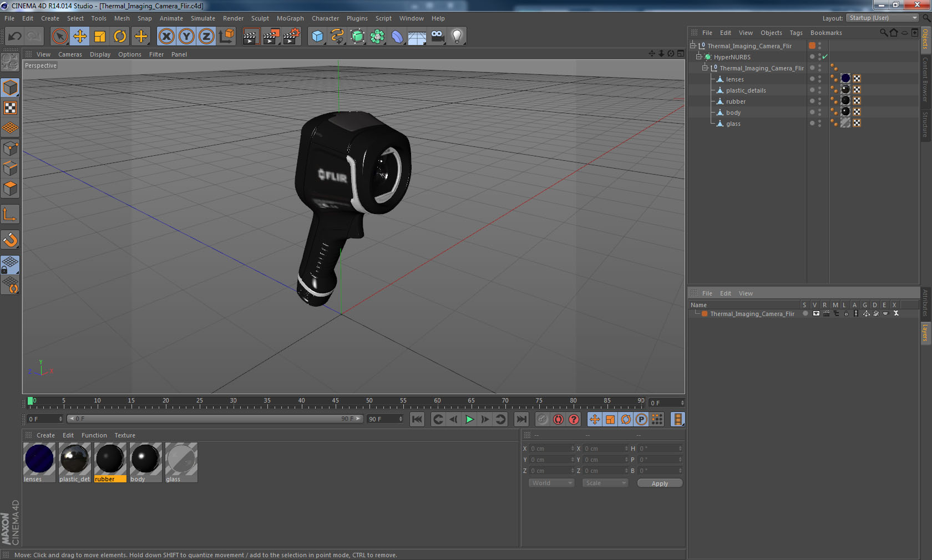Switch the coordinate system icon
This screenshot has width=932, height=560.
[226, 37]
